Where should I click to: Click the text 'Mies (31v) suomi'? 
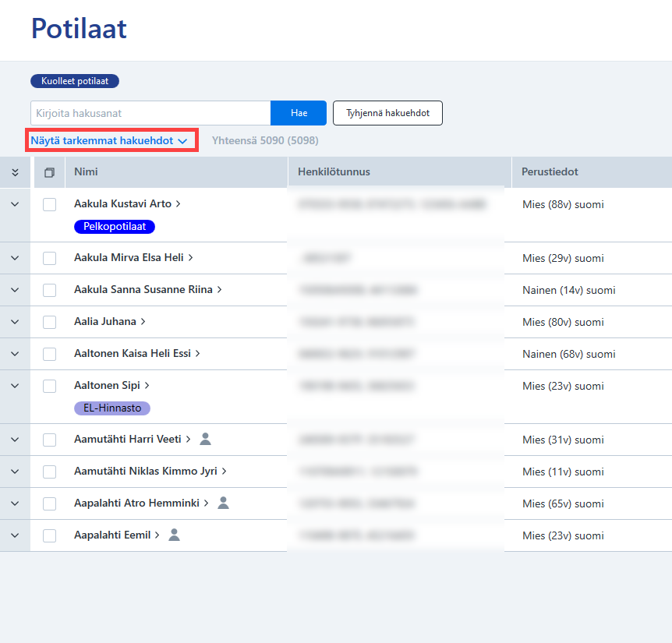click(563, 440)
